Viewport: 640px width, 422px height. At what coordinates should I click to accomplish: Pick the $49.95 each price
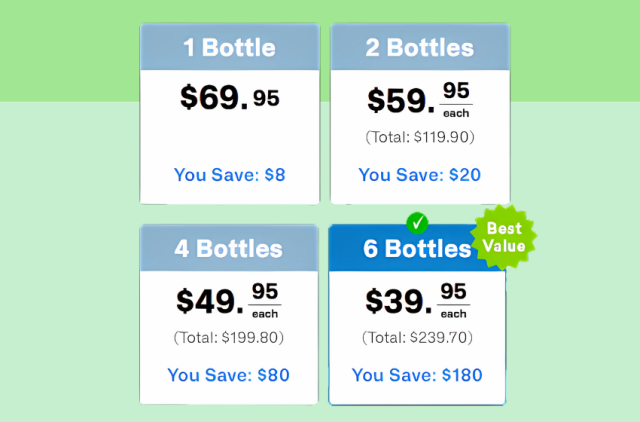coord(229,301)
